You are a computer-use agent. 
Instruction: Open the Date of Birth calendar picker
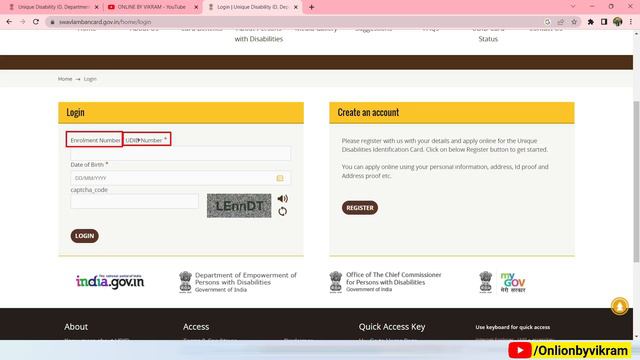[280, 178]
